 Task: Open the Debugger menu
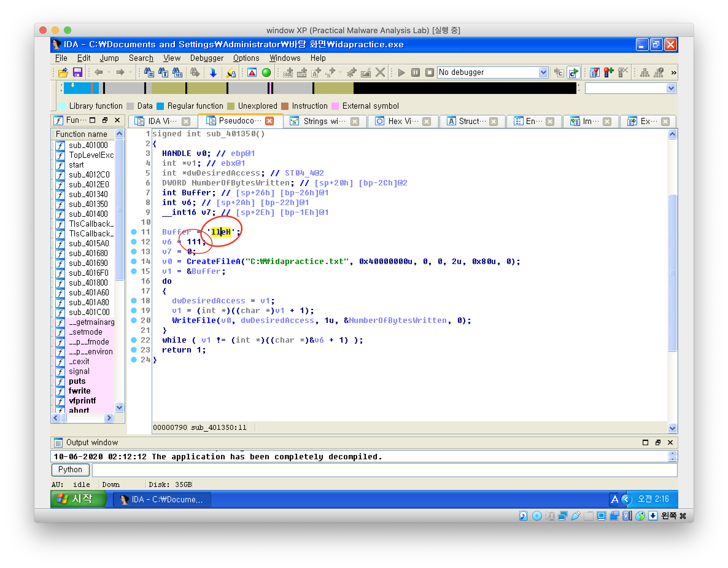point(207,58)
